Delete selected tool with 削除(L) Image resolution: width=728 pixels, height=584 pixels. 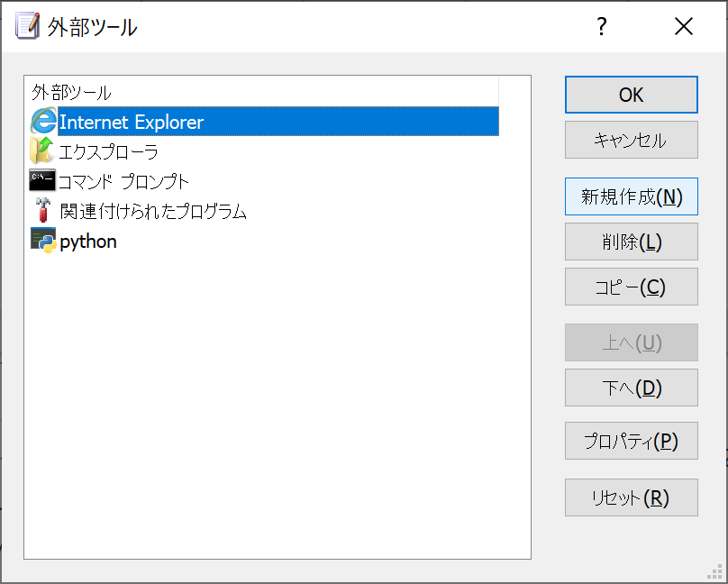(x=631, y=242)
